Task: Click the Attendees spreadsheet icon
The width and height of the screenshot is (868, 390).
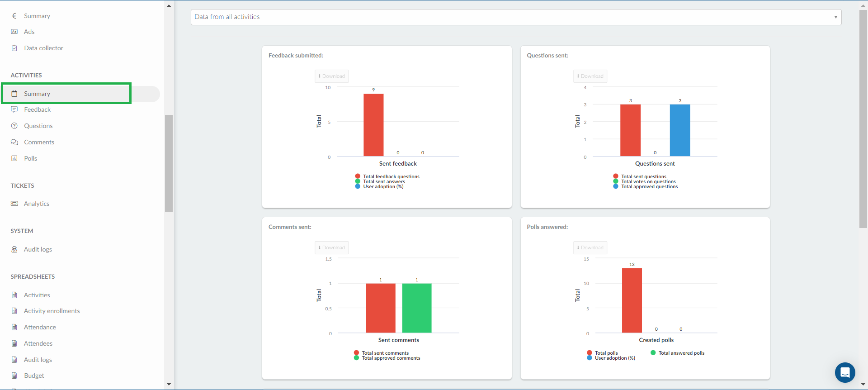Action: tap(14, 343)
